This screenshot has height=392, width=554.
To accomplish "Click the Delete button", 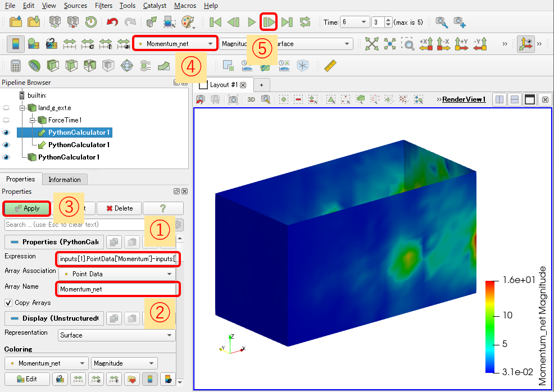I will [x=120, y=208].
